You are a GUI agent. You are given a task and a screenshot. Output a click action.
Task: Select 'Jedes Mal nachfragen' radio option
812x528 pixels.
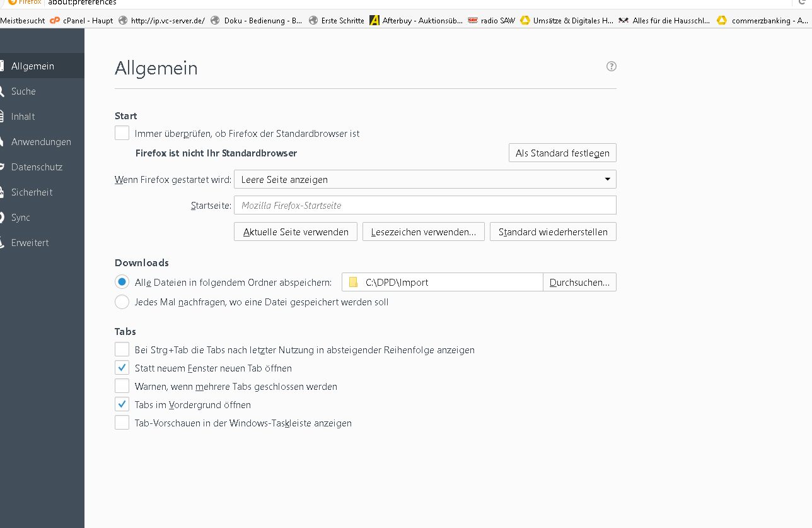click(x=122, y=302)
